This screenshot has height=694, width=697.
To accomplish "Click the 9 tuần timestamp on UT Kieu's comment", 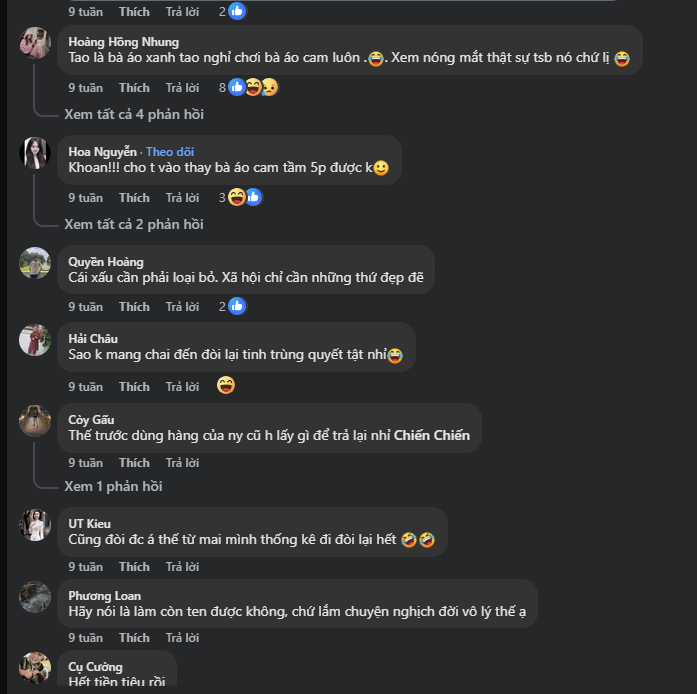I will pyautogui.click(x=85, y=566).
